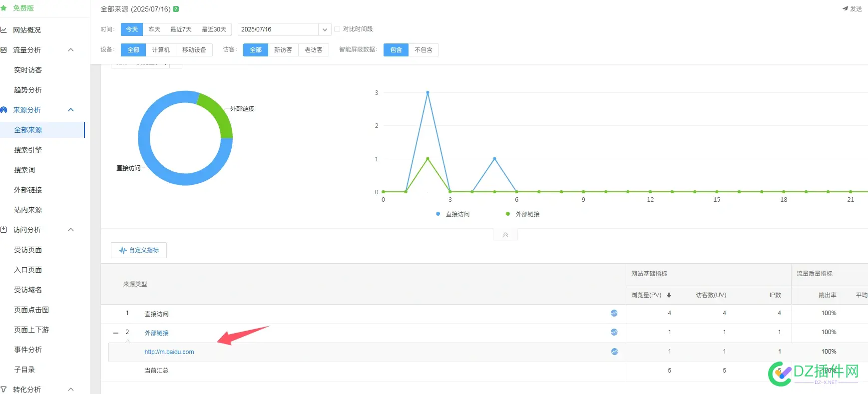Screen dimensions: 868x394
Task: Sort by the 浏览量(PV) down-arrow icon
Action: point(669,295)
